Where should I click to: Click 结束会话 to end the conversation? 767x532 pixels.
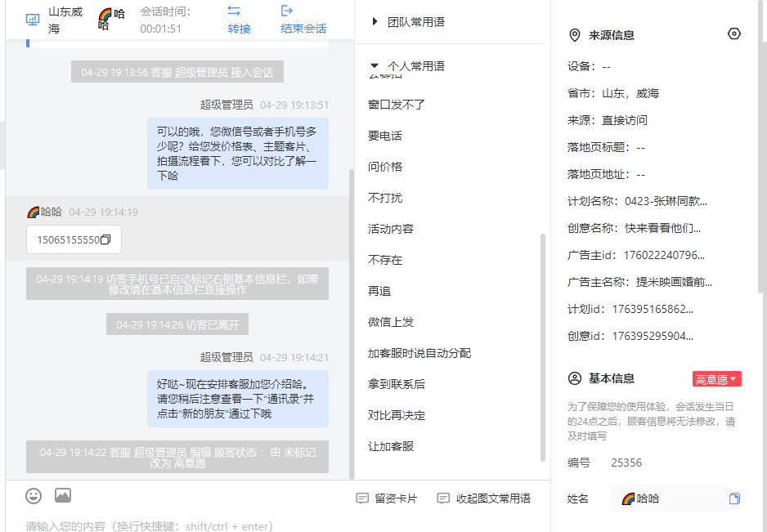303,29
